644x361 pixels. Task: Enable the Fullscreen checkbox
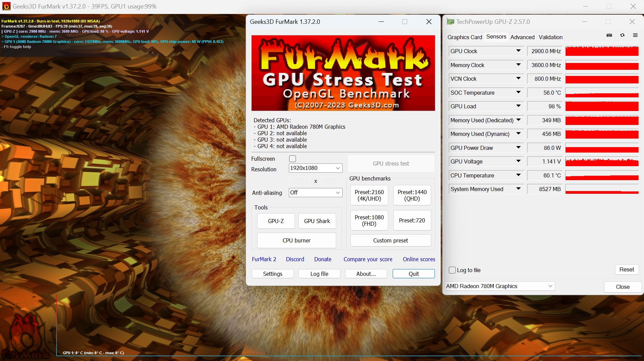click(x=293, y=159)
